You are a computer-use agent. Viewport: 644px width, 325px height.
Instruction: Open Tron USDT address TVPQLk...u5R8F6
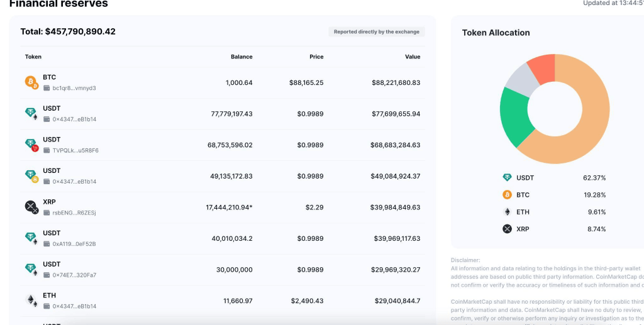pyautogui.click(x=75, y=150)
